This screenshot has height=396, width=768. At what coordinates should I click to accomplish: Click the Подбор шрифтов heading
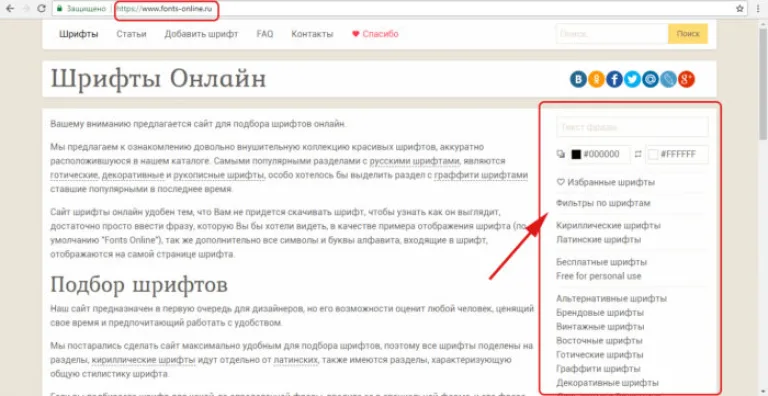139,284
